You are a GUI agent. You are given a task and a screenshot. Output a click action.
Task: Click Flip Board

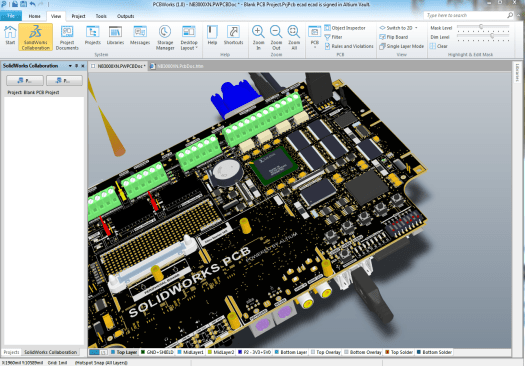point(394,37)
